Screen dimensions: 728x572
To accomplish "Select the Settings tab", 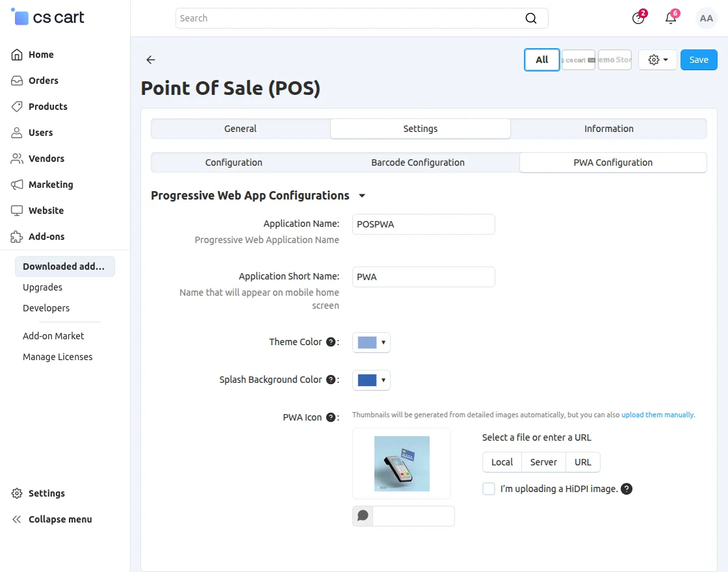I will [420, 129].
